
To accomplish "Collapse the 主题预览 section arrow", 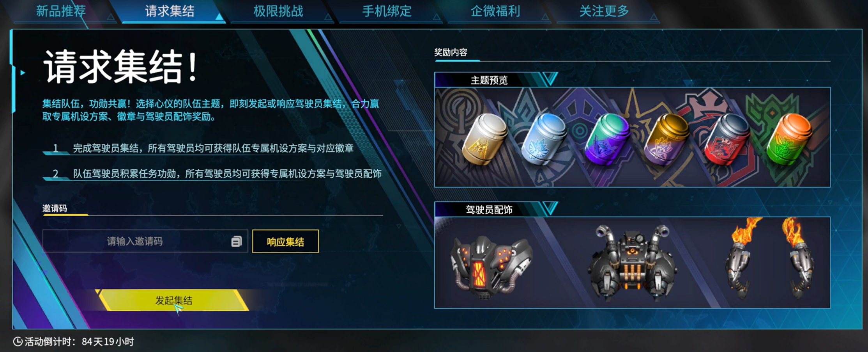I will tap(550, 79).
